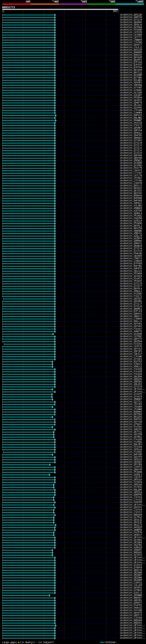This screenshot has width=146, height=644.
Task: Select hit UniRef100_P49055
Action: pyautogui.click(x=131, y=502)
